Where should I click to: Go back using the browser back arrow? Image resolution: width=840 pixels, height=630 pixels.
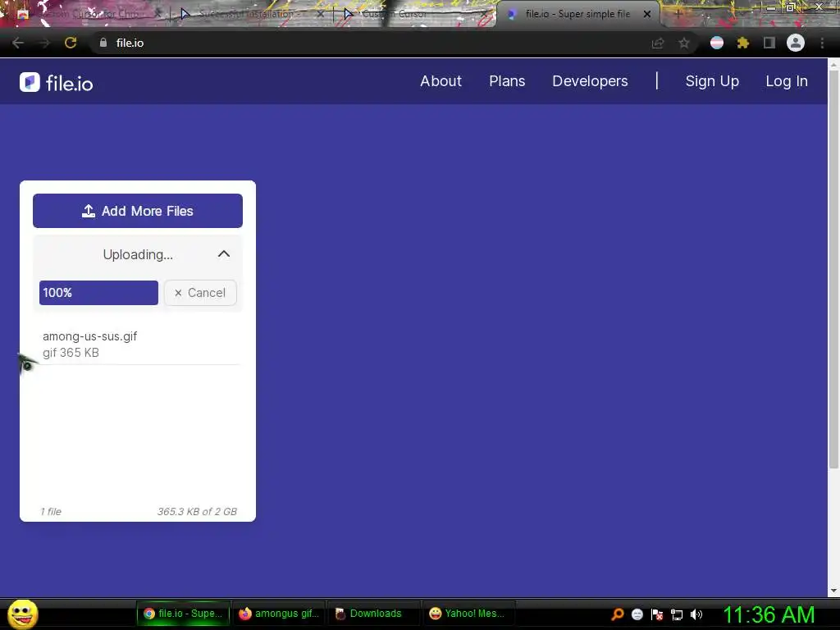[x=18, y=43]
